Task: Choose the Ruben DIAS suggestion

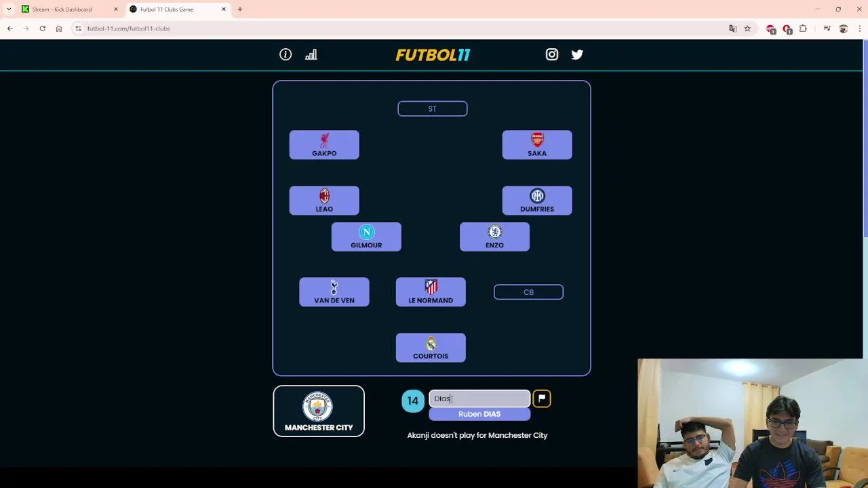Action: pyautogui.click(x=479, y=414)
